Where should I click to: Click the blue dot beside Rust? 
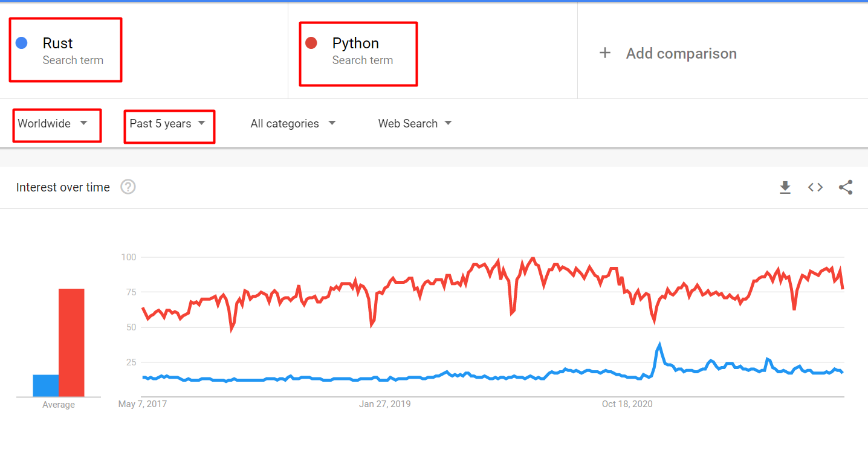[x=22, y=43]
